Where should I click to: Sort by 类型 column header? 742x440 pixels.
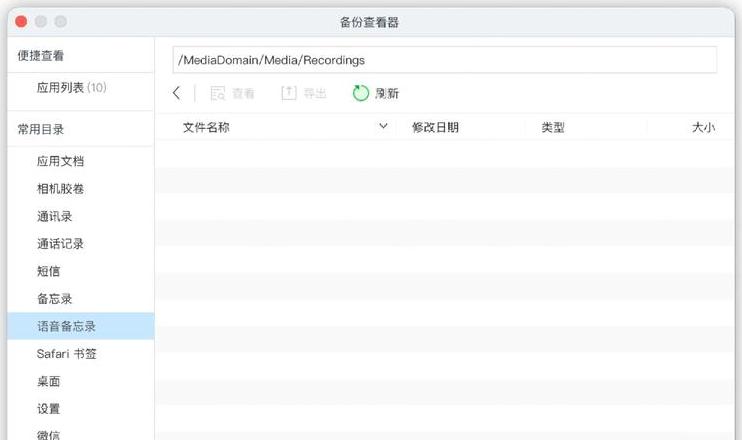pyautogui.click(x=553, y=127)
